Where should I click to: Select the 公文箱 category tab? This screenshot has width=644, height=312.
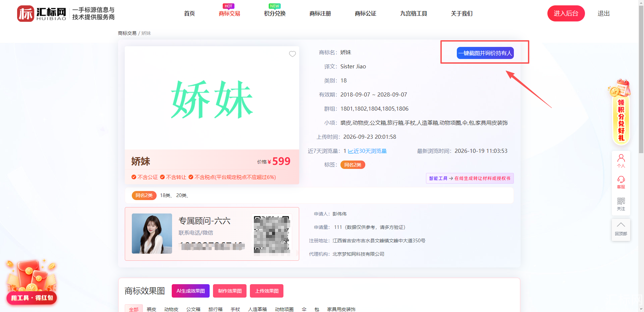194,309
